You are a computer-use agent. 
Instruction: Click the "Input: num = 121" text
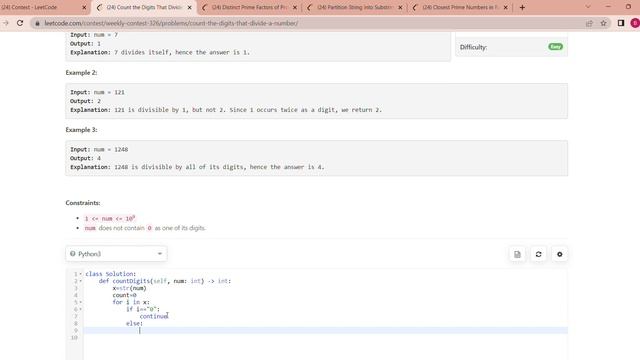tap(98, 92)
